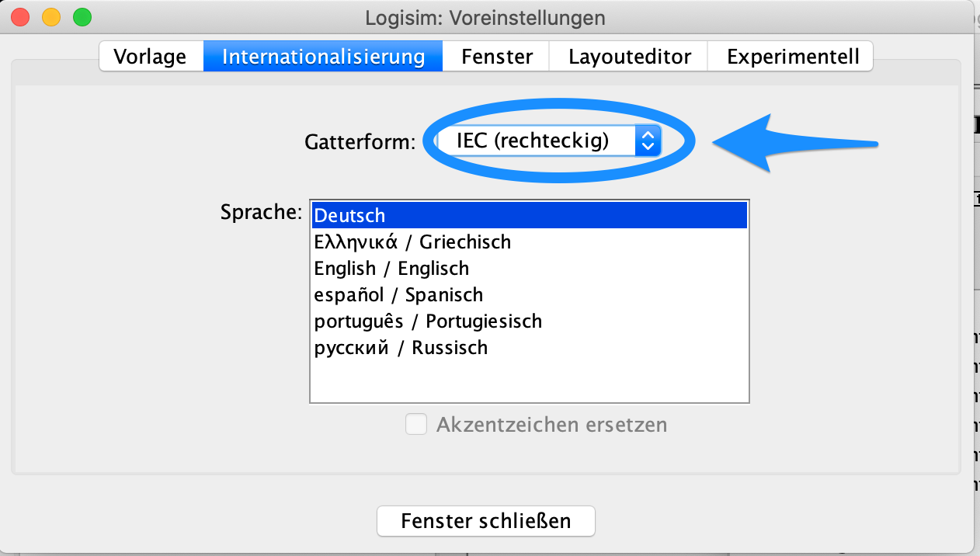Viewport: 980px width, 556px height.
Task: Go to the Layouteditor tab
Action: point(630,57)
